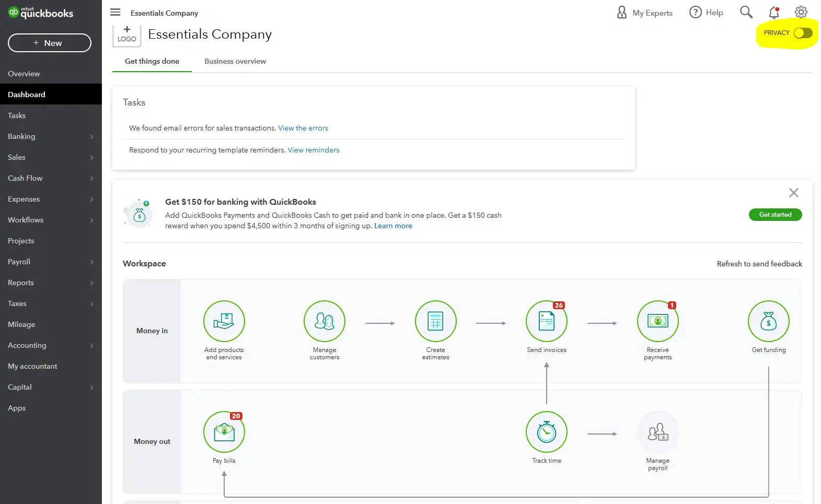Open Overview in the sidebar
This screenshot has height=504, width=821.
click(51, 74)
